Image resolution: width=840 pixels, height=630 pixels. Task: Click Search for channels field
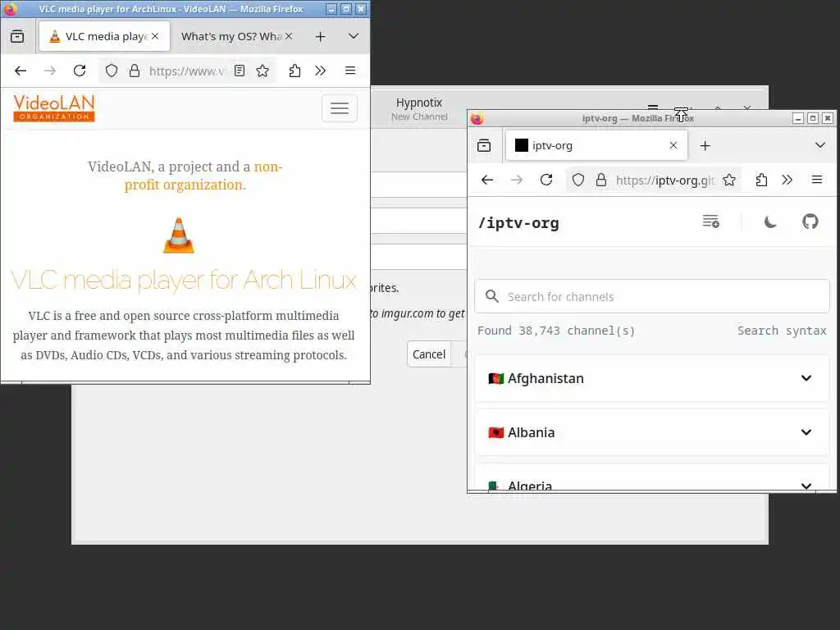click(652, 296)
